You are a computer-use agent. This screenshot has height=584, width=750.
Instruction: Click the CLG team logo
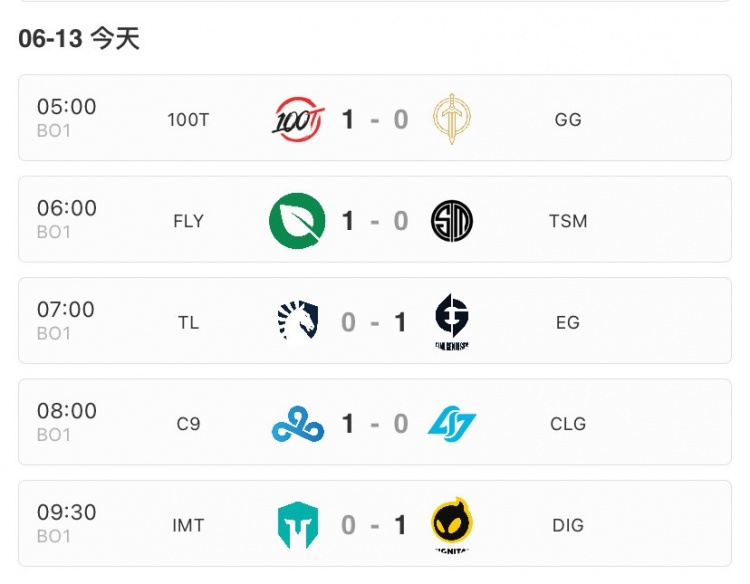[452, 424]
